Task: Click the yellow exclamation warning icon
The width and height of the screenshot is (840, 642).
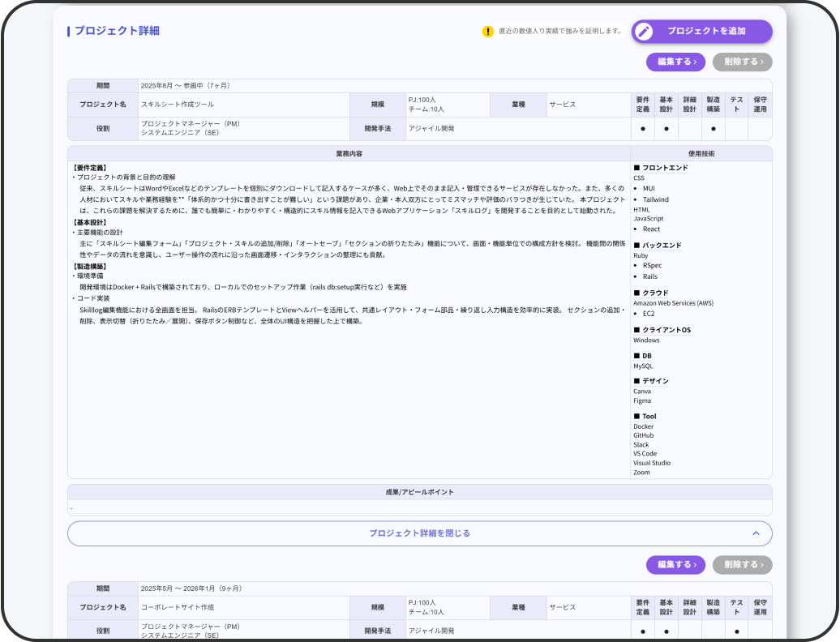Action: [487, 32]
